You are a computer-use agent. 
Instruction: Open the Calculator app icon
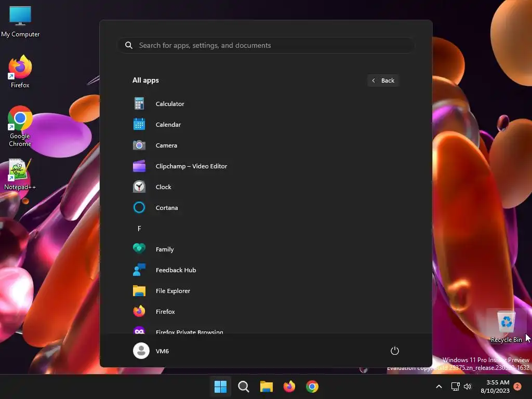click(139, 103)
